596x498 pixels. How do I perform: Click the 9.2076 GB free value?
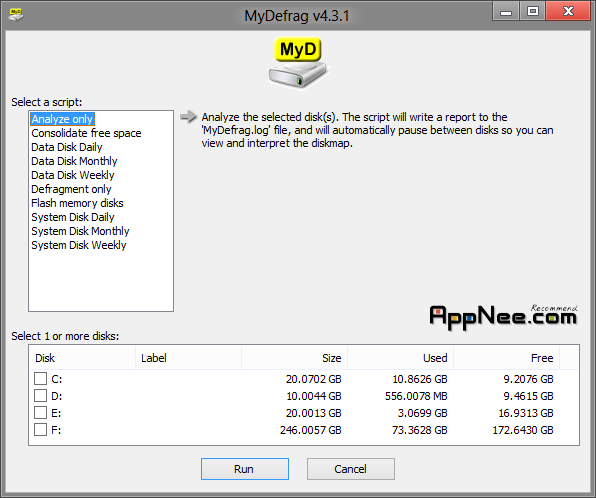pyautogui.click(x=528, y=379)
